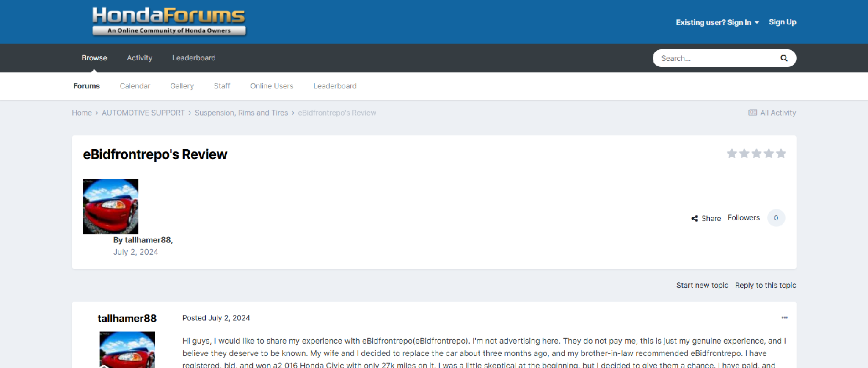This screenshot has width=868, height=368.
Task: Click Start new topic
Action: click(x=702, y=285)
